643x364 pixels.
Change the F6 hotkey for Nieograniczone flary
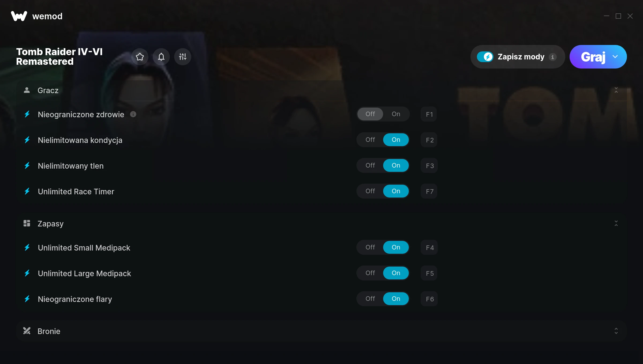pos(430,299)
